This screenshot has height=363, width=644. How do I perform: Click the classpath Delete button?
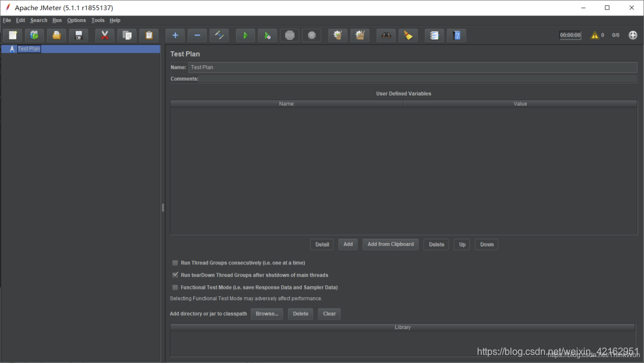pos(301,314)
